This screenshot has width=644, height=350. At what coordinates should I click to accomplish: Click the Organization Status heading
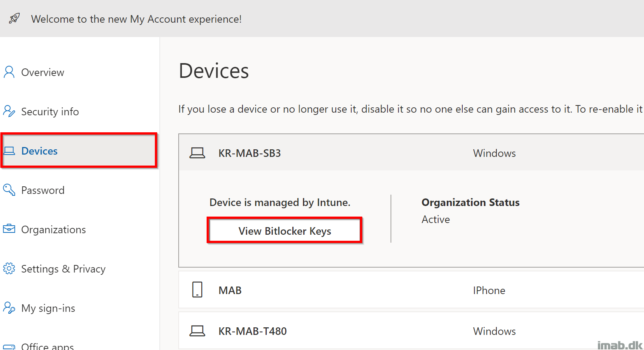click(x=471, y=202)
